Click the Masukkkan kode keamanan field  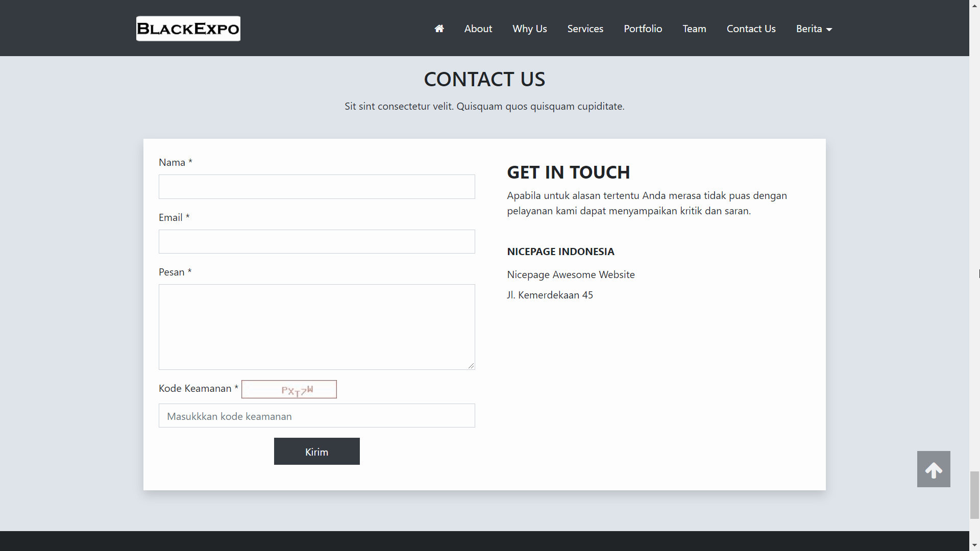(x=316, y=415)
